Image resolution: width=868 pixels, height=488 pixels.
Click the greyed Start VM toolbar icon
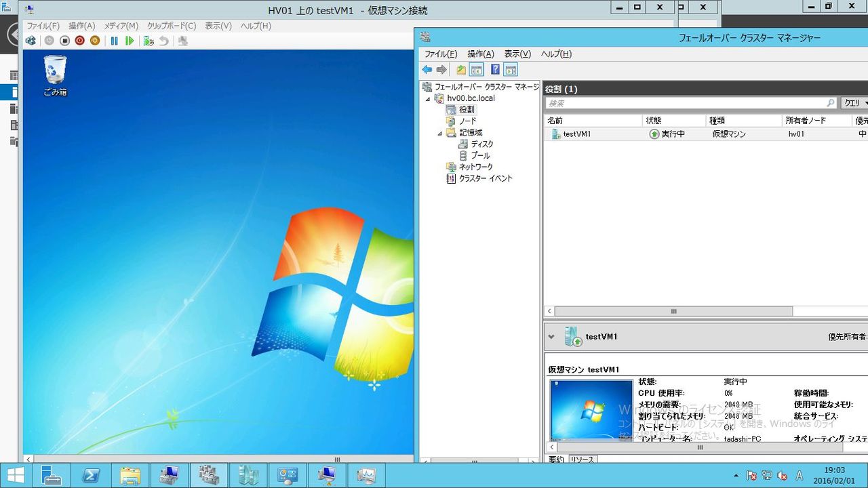pos(50,41)
